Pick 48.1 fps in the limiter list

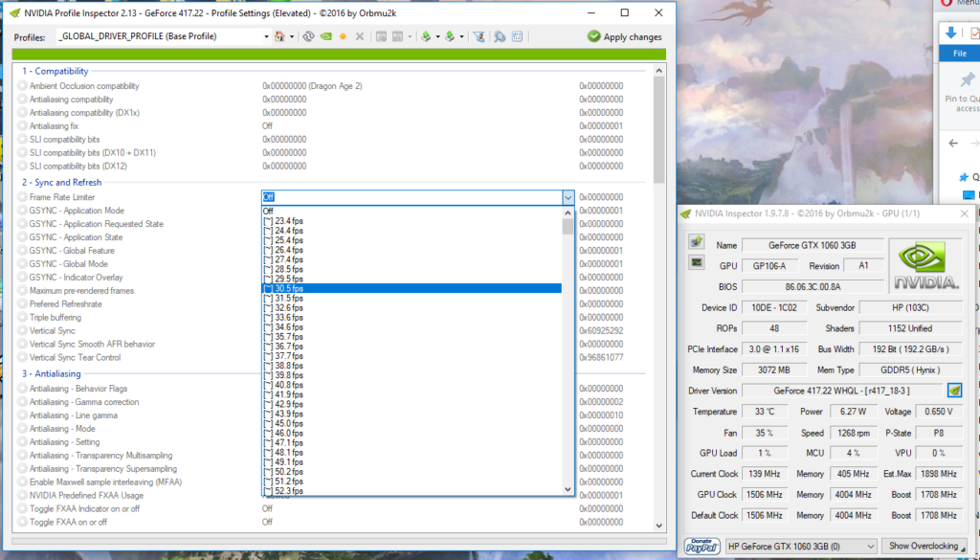tap(412, 452)
